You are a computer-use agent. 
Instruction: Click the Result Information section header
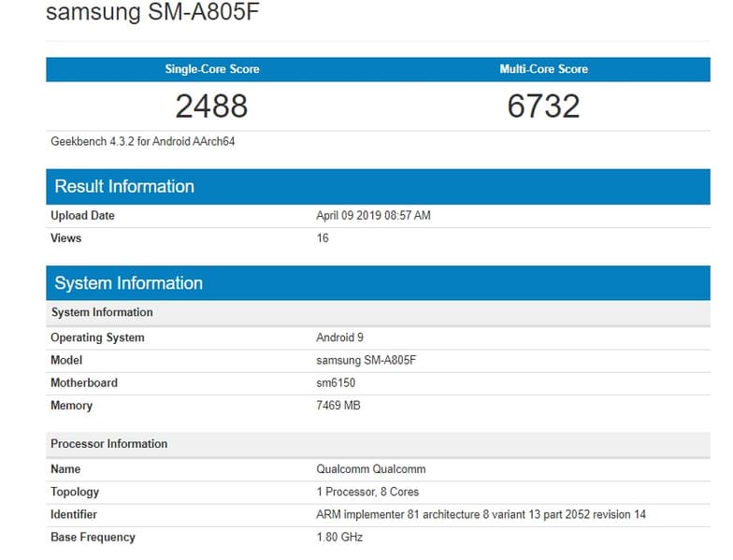[x=124, y=186]
